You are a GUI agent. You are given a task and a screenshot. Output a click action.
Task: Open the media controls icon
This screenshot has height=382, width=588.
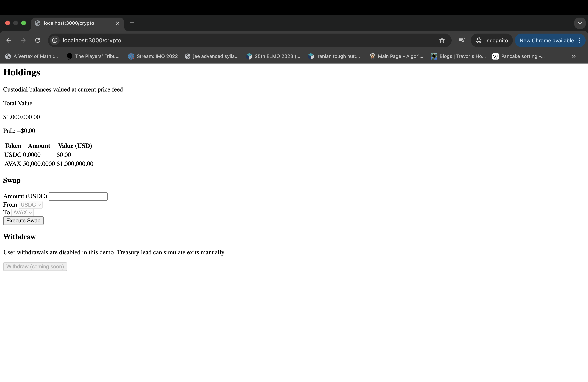[462, 40]
